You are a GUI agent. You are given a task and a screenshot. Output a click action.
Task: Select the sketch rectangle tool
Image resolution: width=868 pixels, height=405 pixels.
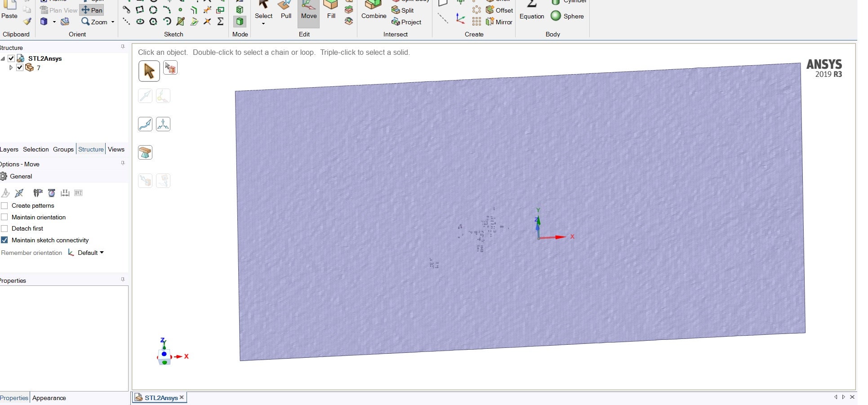[140, 9]
